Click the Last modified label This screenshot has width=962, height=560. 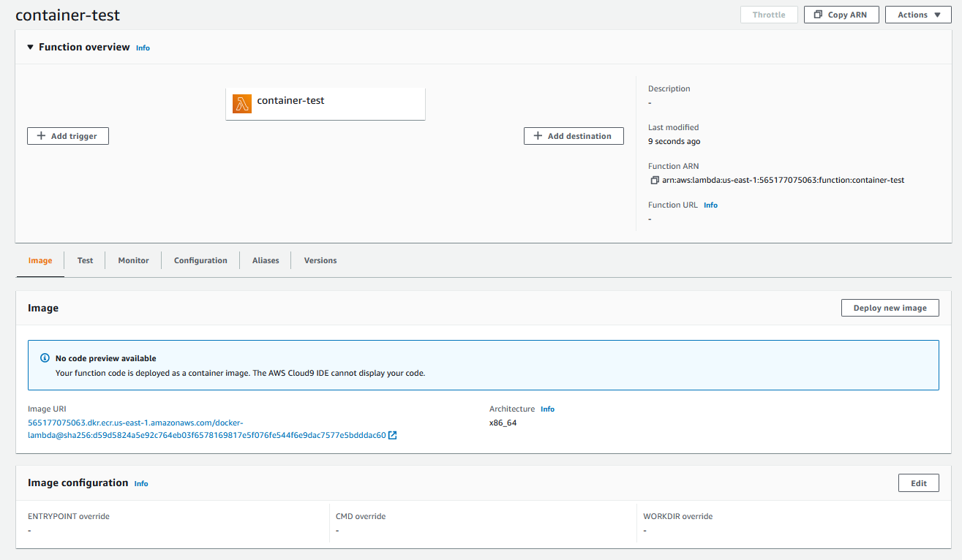(673, 127)
